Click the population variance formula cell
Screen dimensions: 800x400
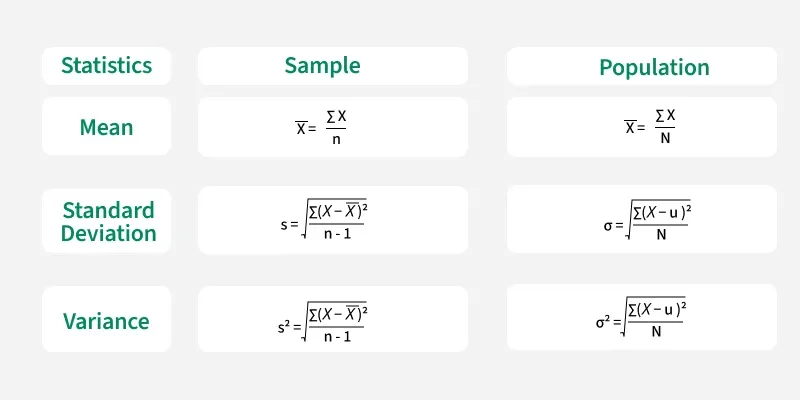click(x=642, y=320)
